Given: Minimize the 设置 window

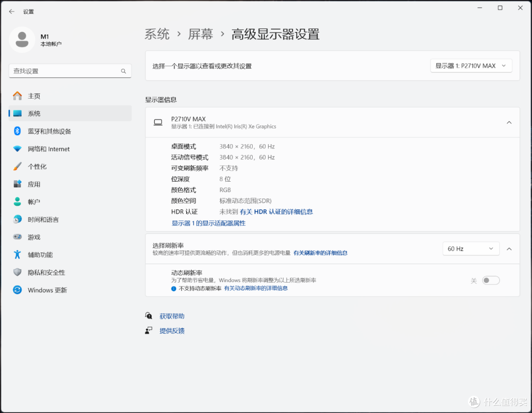Looking at the screenshot, I should pos(480,8).
